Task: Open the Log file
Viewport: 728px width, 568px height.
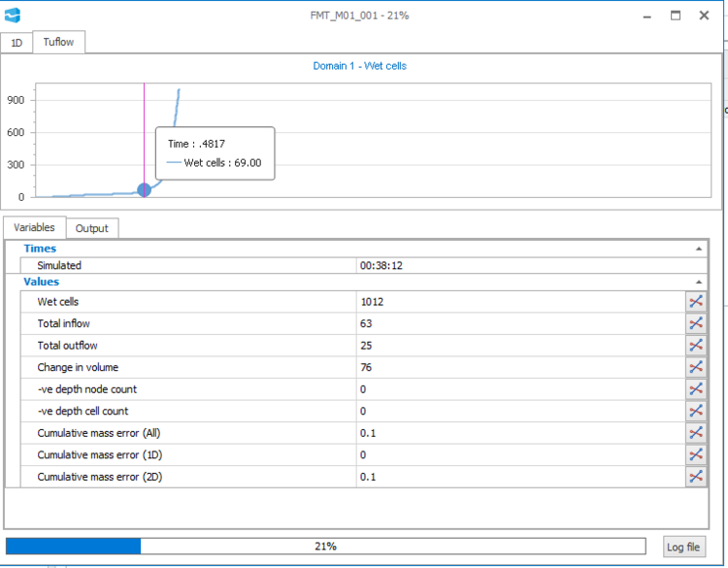Action: [x=683, y=547]
